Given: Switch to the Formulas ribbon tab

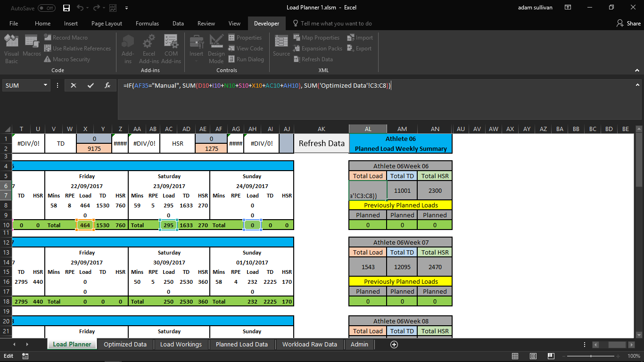Looking at the screenshot, I should coord(147,23).
